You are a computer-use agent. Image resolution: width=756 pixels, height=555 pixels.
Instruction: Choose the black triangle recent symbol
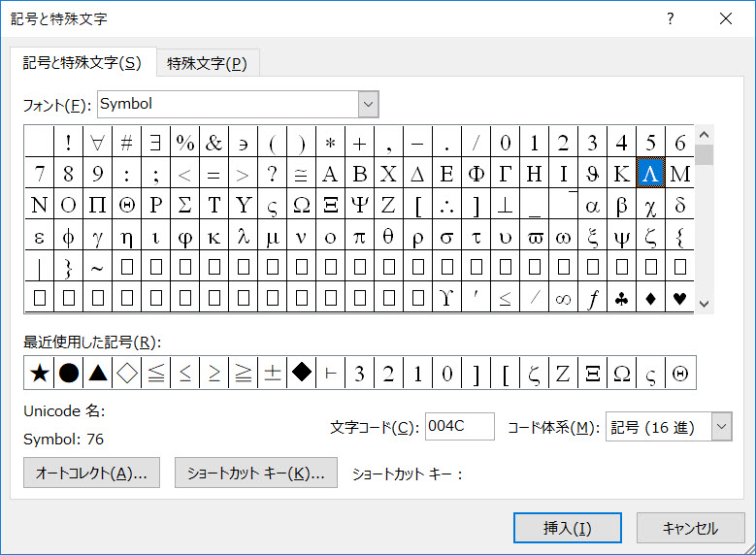(98, 373)
